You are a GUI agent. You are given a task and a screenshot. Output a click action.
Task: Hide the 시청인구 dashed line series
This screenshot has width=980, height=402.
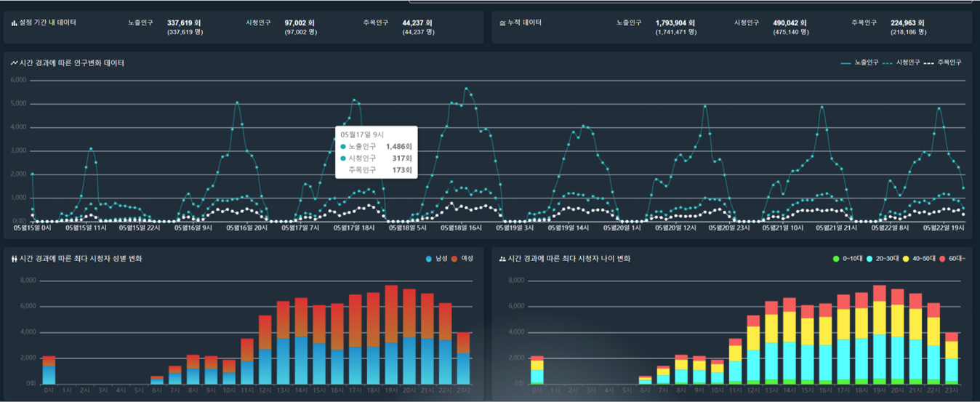(901, 63)
